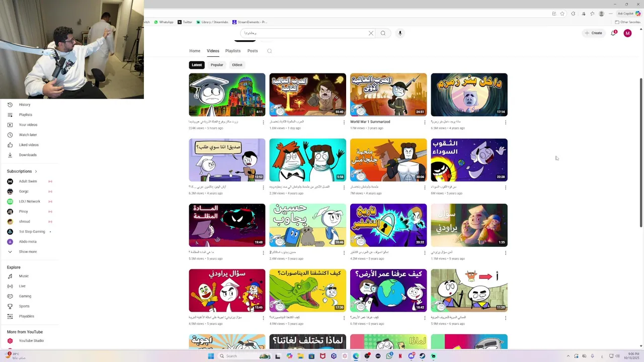
Task: Click the World War 1 Summarized title
Action: tap(370, 122)
